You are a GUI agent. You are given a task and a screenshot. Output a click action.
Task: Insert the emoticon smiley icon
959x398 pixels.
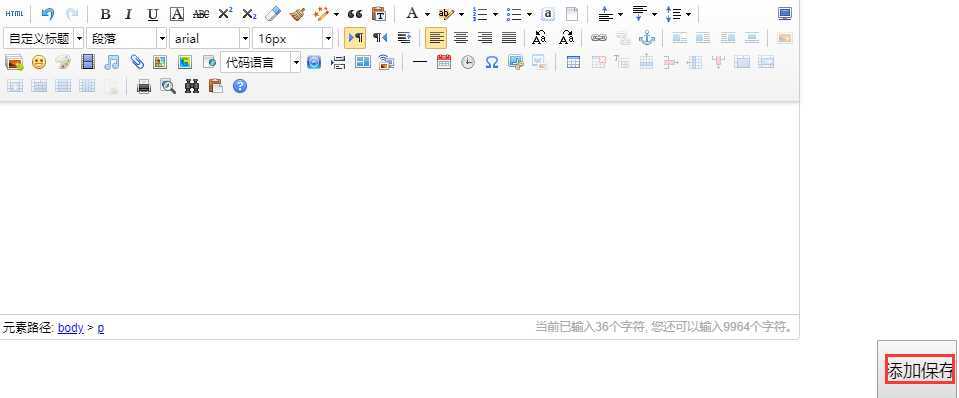39,62
